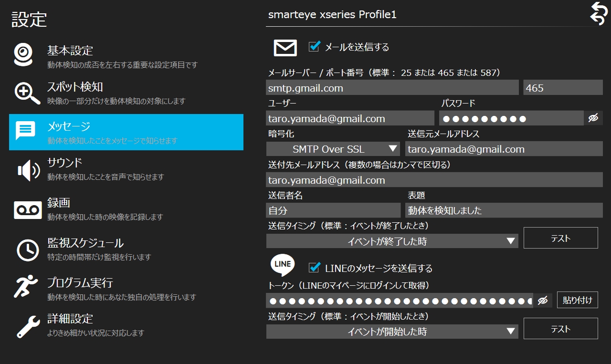Viewport: 611px width, 364px height.
Task: Open the LINE 送信タイミング イベントが開始した時 dropdown
Action: pyautogui.click(x=392, y=331)
